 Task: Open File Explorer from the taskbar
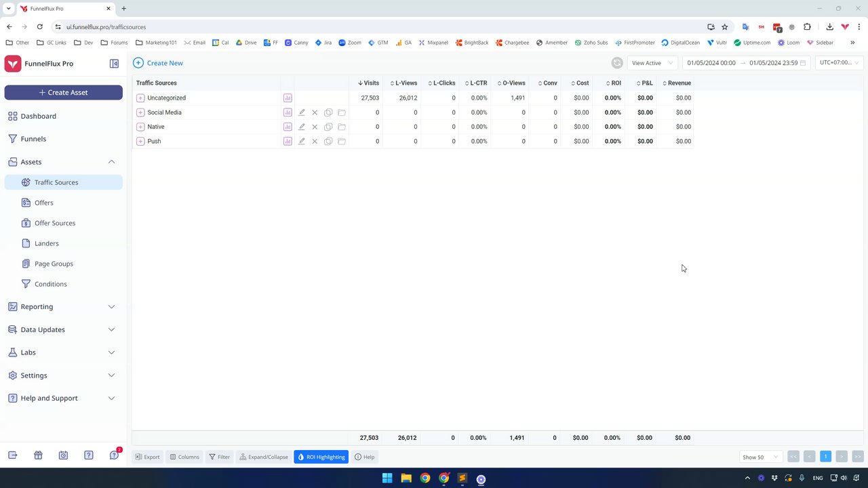click(406, 478)
